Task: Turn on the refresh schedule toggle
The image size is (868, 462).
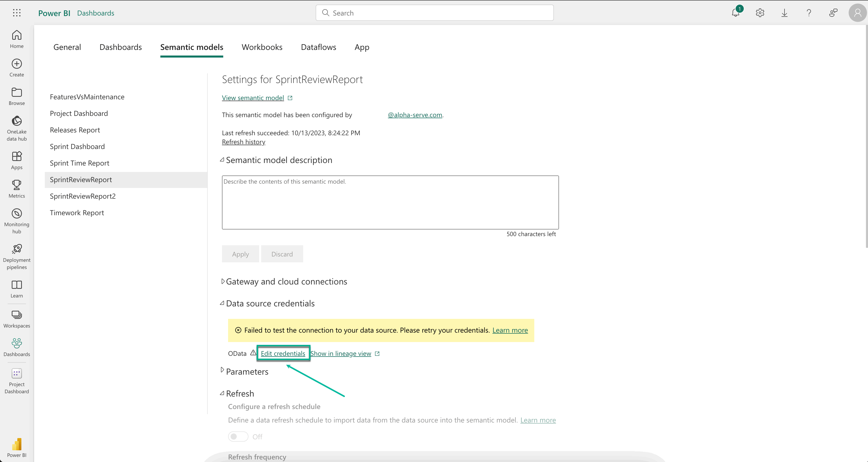Action: (238, 436)
